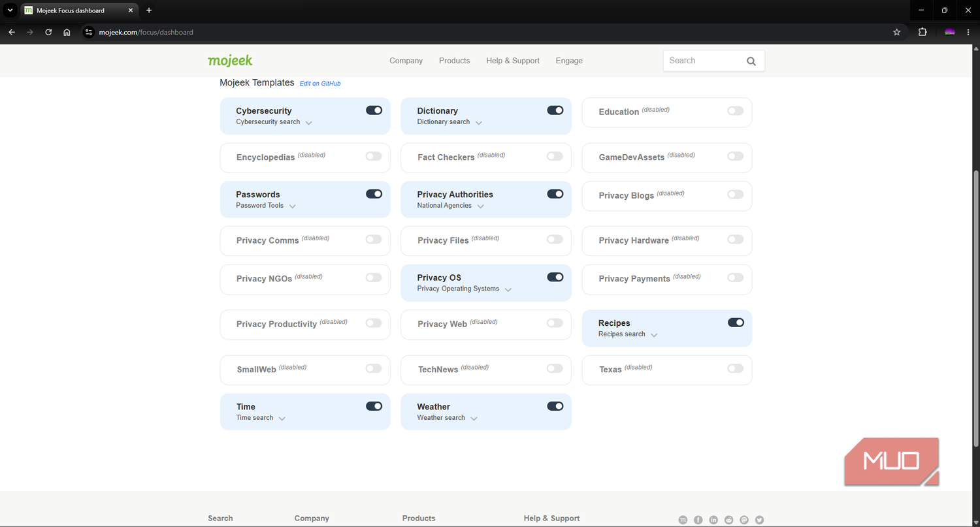Viewport: 980px width, 527px height.
Task: Open a new browser tab
Action: 149,10
